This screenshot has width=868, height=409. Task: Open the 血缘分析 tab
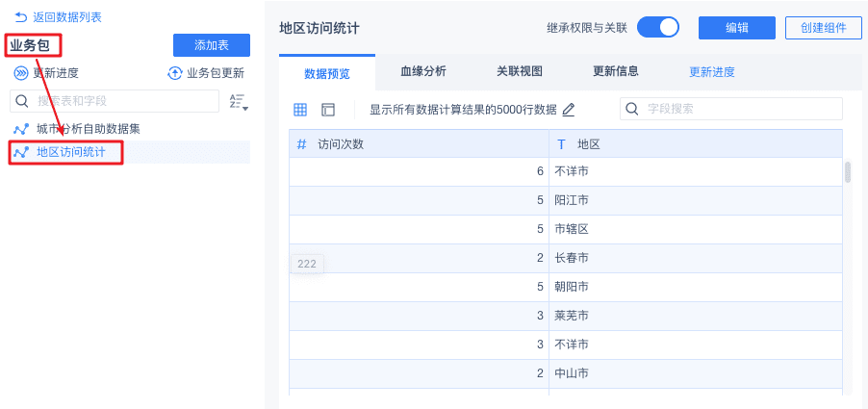(x=423, y=71)
